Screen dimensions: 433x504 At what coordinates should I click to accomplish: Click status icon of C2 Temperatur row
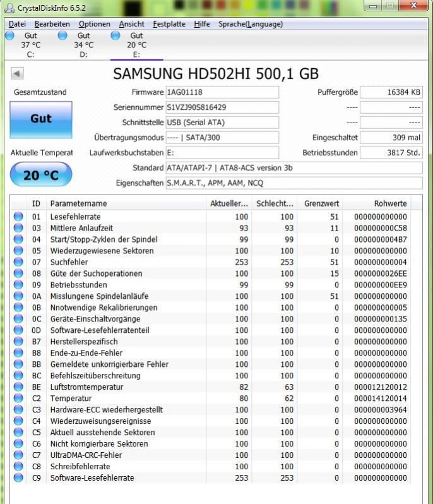[18, 398]
